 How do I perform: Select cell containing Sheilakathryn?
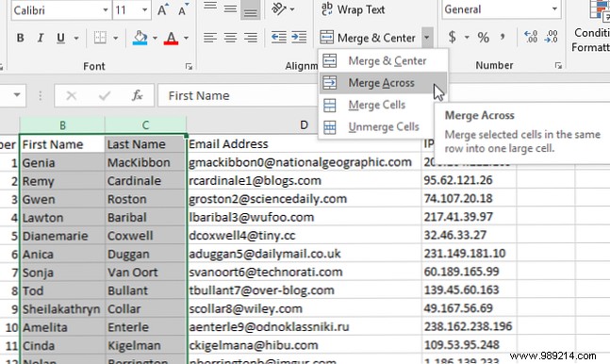[62, 309]
